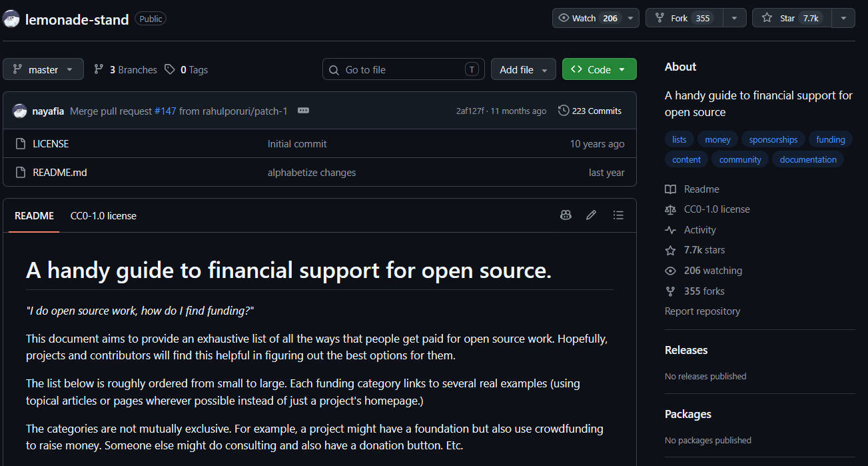
Task: View the 223 Commits history
Action: [590, 111]
